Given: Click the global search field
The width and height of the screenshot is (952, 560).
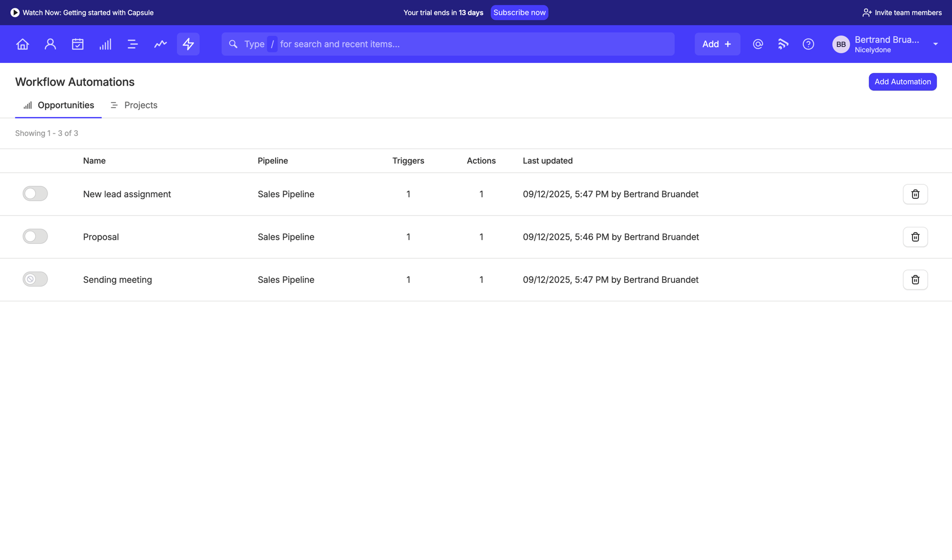Looking at the screenshot, I should coord(448,44).
